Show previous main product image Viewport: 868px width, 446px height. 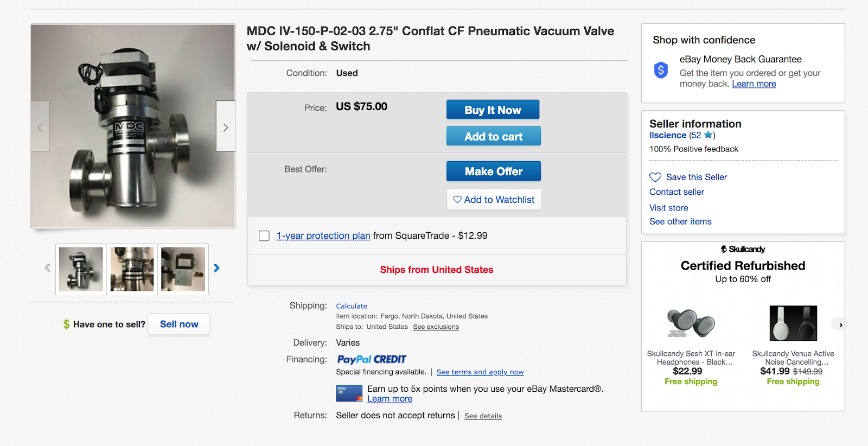coord(40,127)
